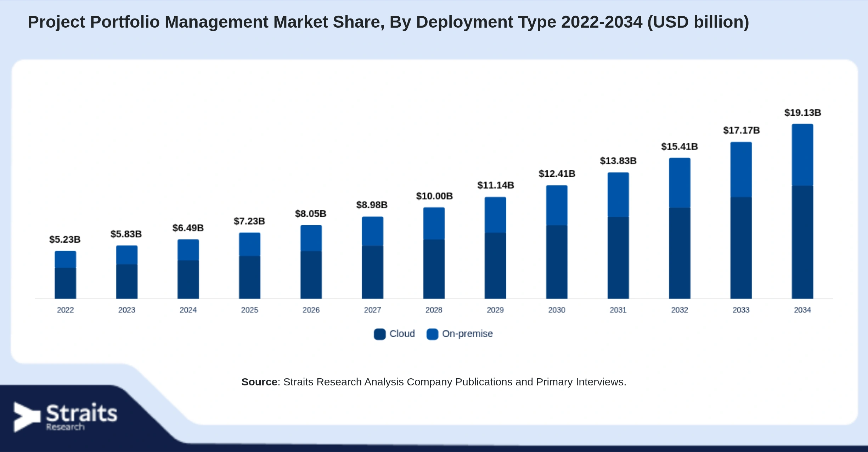Select the $6.49B value label
The width and height of the screenshot is (868, 452).
[x=188, y=228]
